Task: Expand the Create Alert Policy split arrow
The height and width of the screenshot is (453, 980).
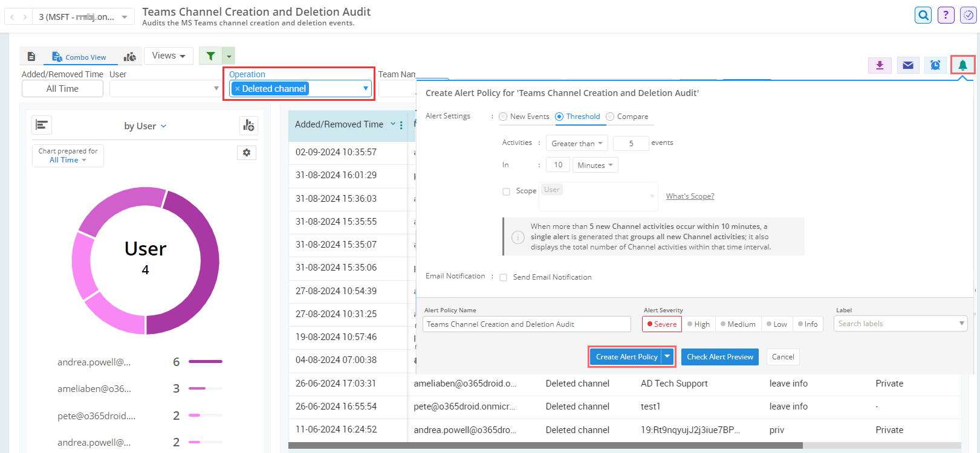Action: (x=667, y=356)
